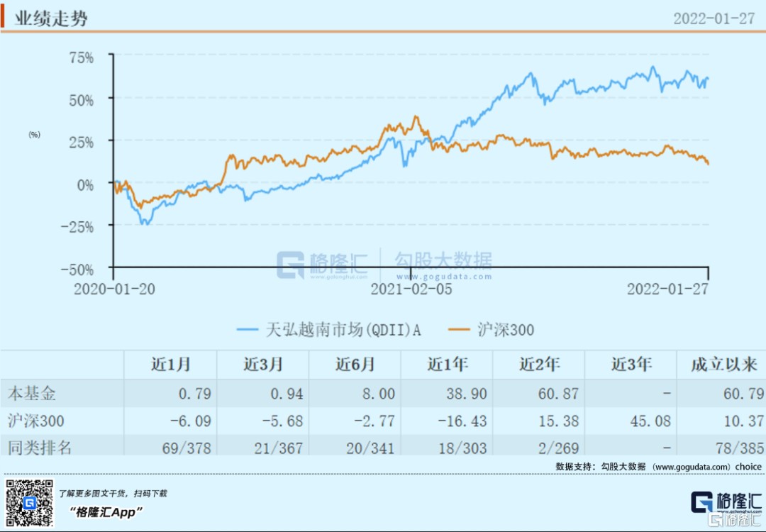Select the 近1年 column header
This screenshot has width=766, height=532.
pos(447,365)
